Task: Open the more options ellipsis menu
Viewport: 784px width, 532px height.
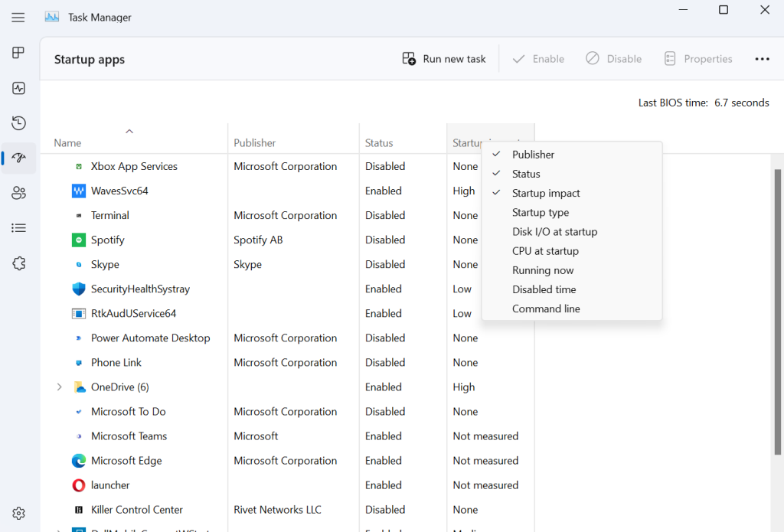Action: click(762, 59)
